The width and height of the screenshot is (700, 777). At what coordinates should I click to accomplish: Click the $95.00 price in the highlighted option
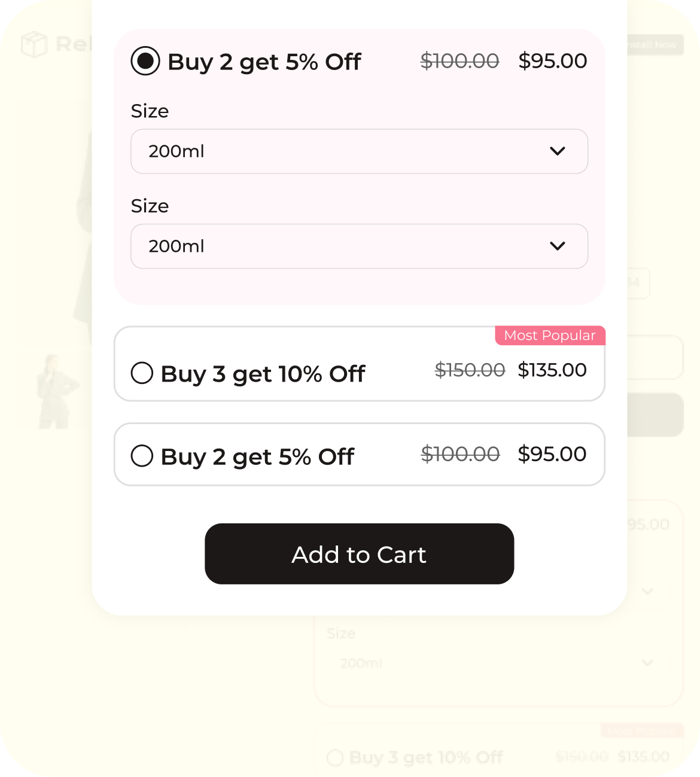coord(552,61)
